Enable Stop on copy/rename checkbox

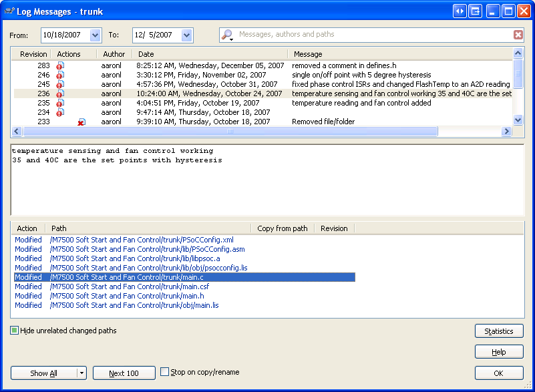(x=164, y=371)
